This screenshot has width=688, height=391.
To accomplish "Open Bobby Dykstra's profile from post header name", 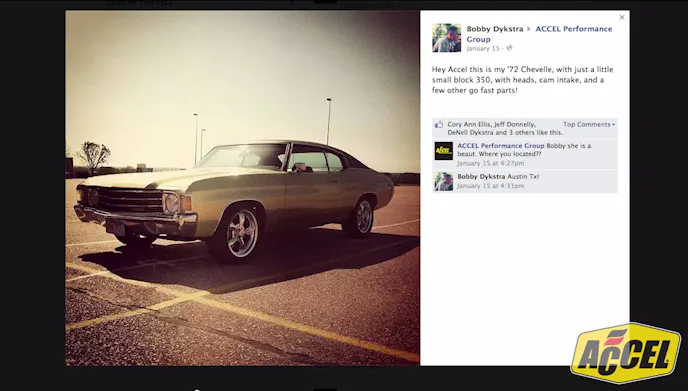I will [494, 29].
